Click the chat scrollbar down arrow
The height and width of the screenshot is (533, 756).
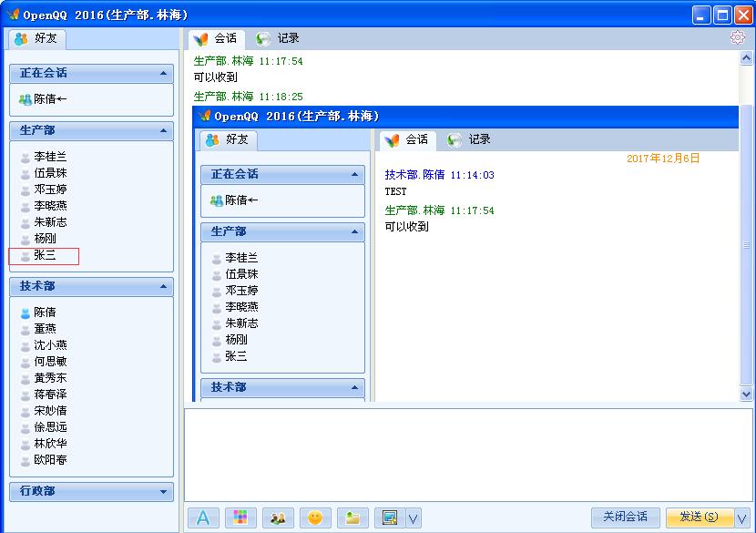(x=746, y=395)
